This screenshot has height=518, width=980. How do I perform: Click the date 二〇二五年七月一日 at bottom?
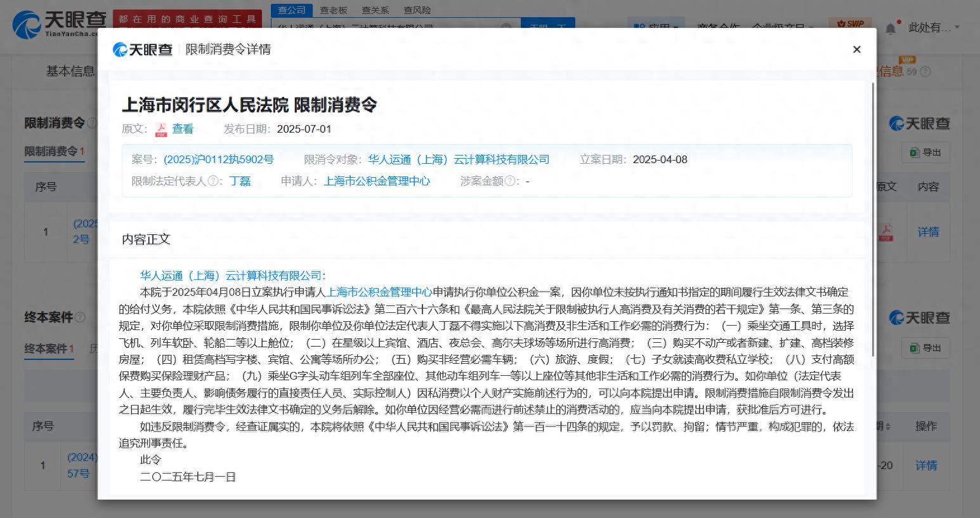tap(188, 476)
